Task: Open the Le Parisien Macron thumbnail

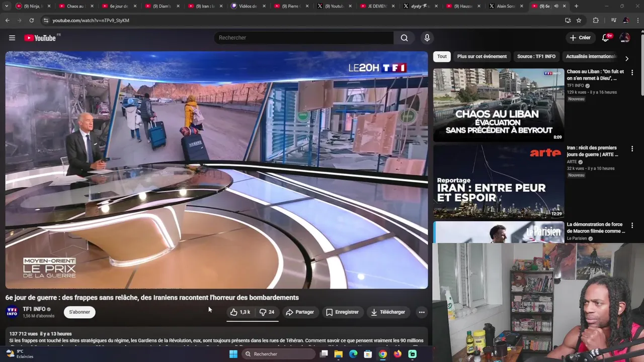Action: pos(499,232)
